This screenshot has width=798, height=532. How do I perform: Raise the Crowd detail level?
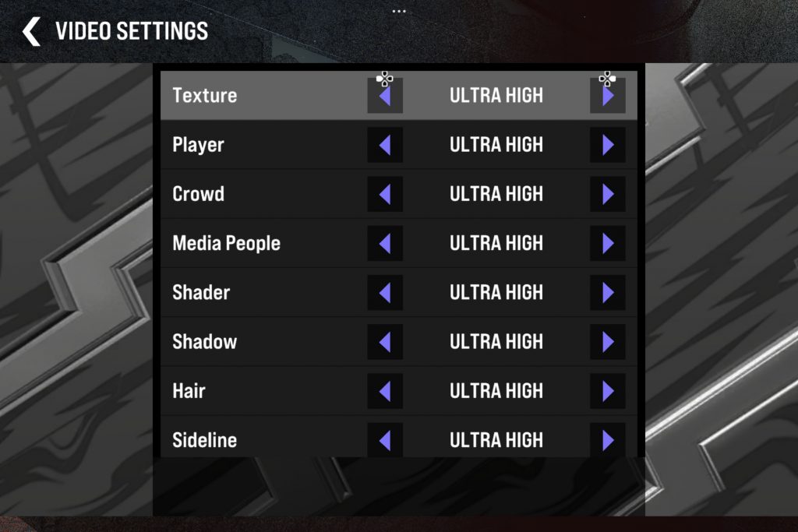(608, 194)
